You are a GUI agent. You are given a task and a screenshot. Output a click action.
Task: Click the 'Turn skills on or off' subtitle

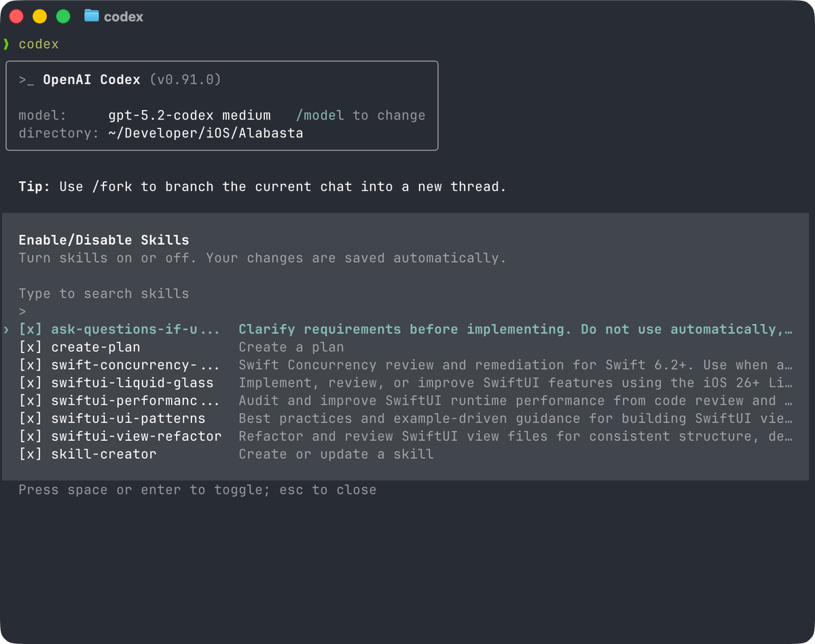tap(263, 258)
